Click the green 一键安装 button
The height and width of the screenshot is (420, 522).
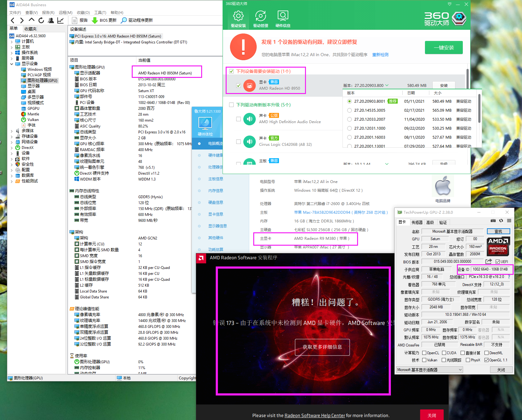click(x=444, y=48)
